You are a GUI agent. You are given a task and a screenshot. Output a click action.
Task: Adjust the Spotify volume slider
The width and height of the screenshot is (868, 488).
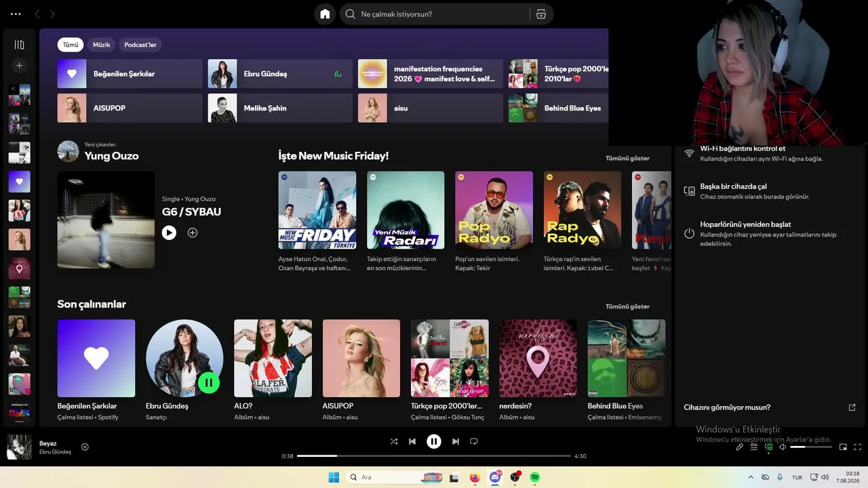tap(811, 447)
